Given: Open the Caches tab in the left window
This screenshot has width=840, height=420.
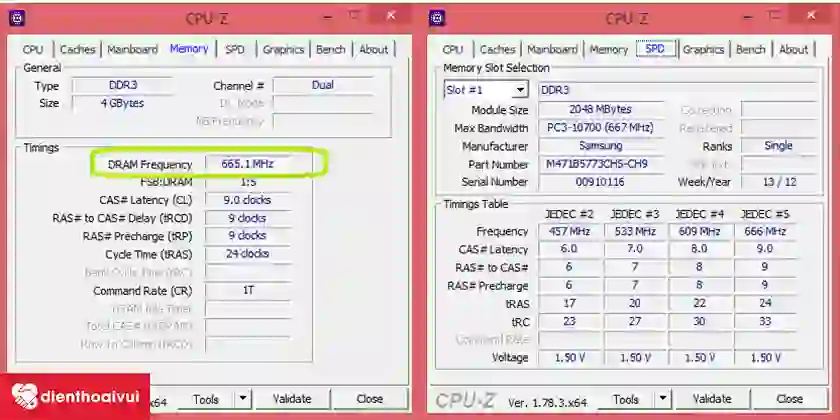Looking at the screenshot, I should [77, 49].
